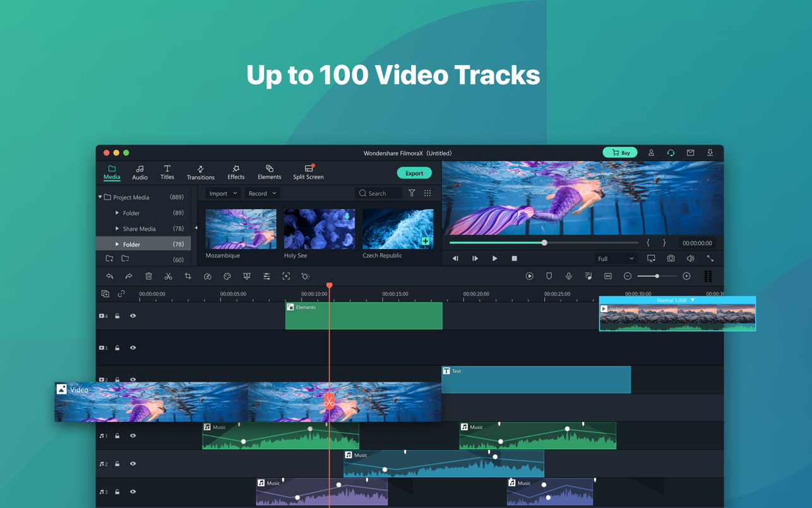Open the color palette tool
Image resolution: width=812 pixels, height=508 pixels.
click(x=227, y=276)
